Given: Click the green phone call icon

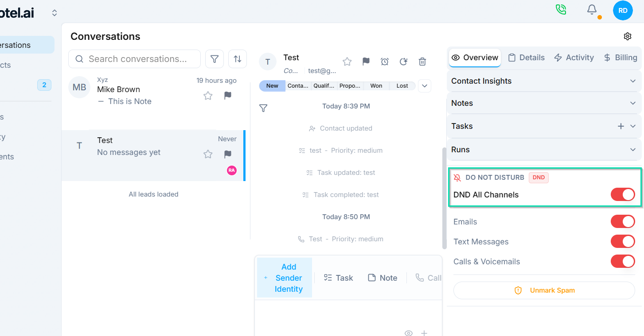Looking at the screenshot, I should [561, 10].
